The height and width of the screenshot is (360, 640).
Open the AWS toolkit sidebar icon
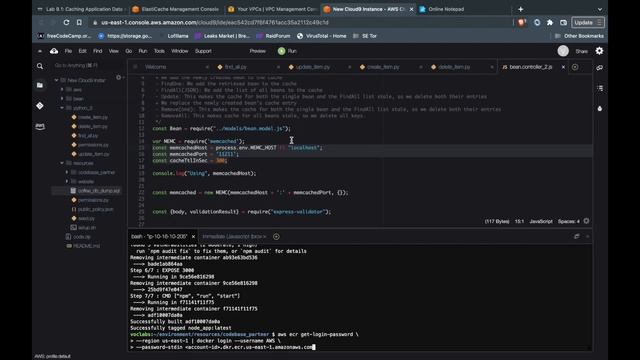(x=40, y=127)
